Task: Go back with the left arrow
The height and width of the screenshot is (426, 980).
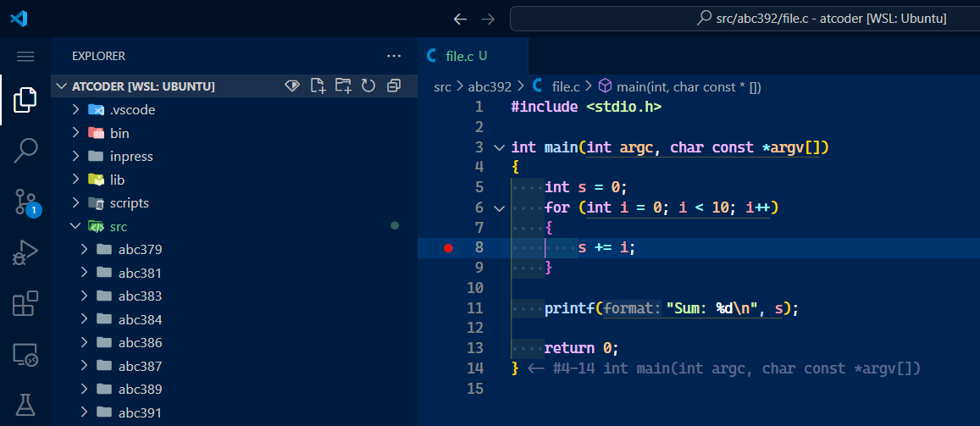Action: (x=460, y=19)
